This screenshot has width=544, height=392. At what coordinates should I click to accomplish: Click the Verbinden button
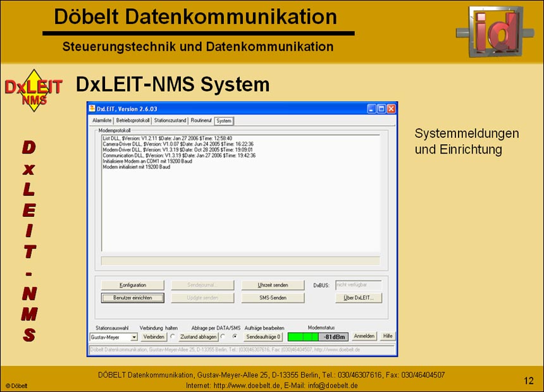(154, 337)
